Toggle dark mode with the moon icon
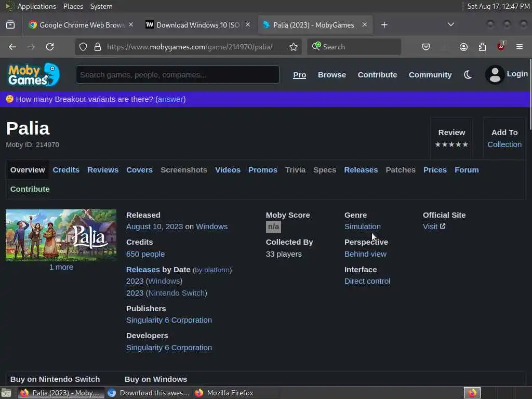The height and width of the screenshot is (399, 532). [468, 75]
